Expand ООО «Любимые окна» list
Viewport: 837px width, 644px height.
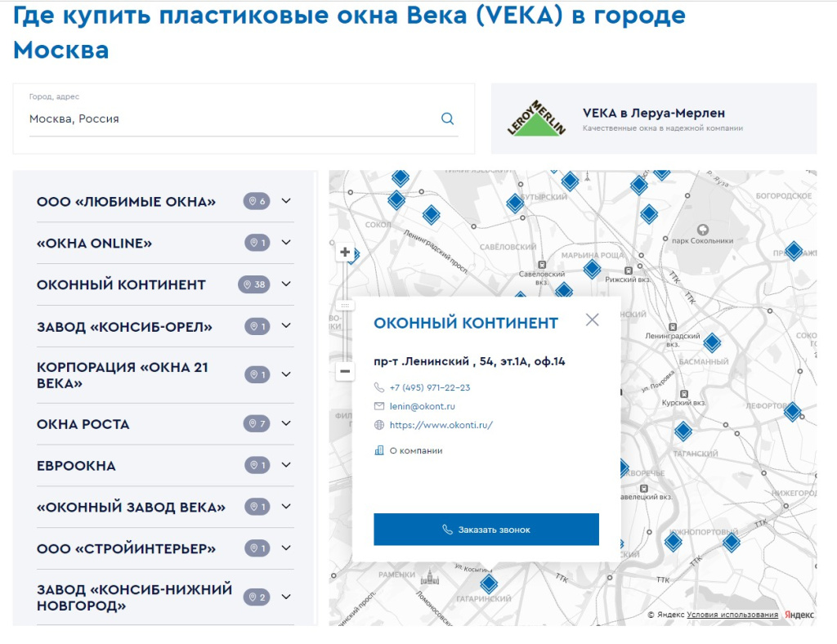286,201
